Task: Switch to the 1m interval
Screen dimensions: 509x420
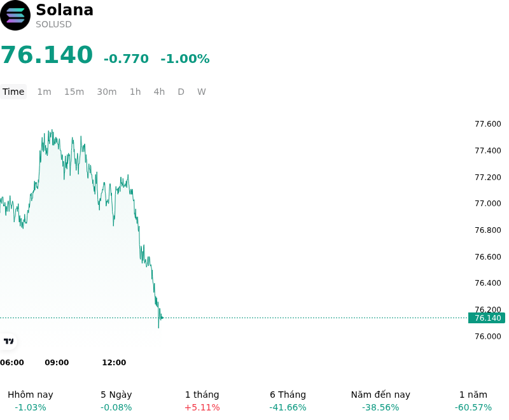Action: point(44,92)
